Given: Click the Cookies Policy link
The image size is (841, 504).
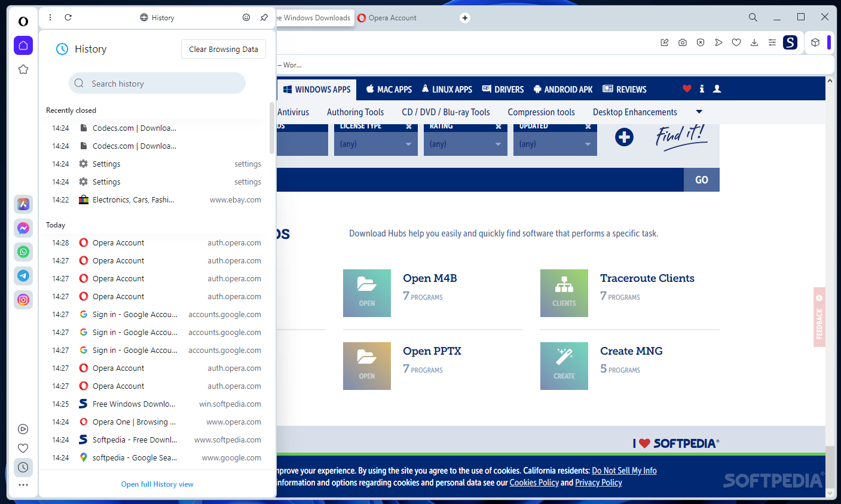Looking at the screenshot, I should [x=534, y=483].
